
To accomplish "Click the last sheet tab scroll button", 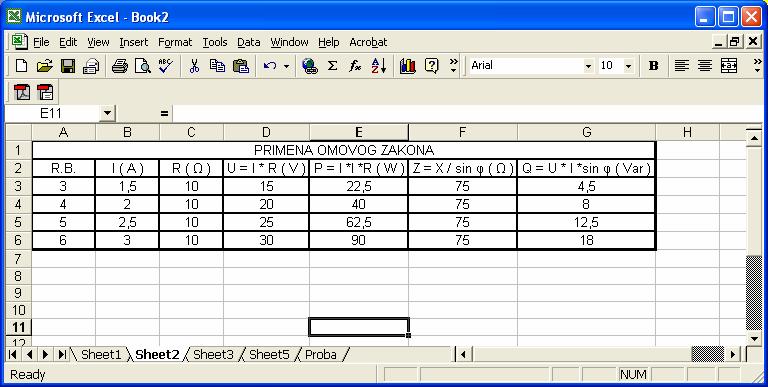I will click(x=62, y=354).
